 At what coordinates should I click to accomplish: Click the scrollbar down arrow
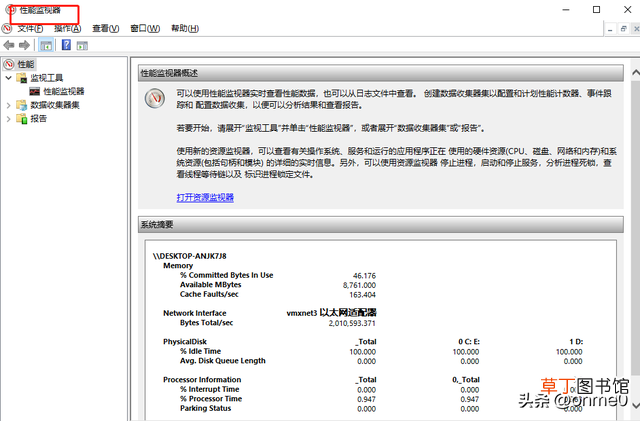tap(636, 405)
